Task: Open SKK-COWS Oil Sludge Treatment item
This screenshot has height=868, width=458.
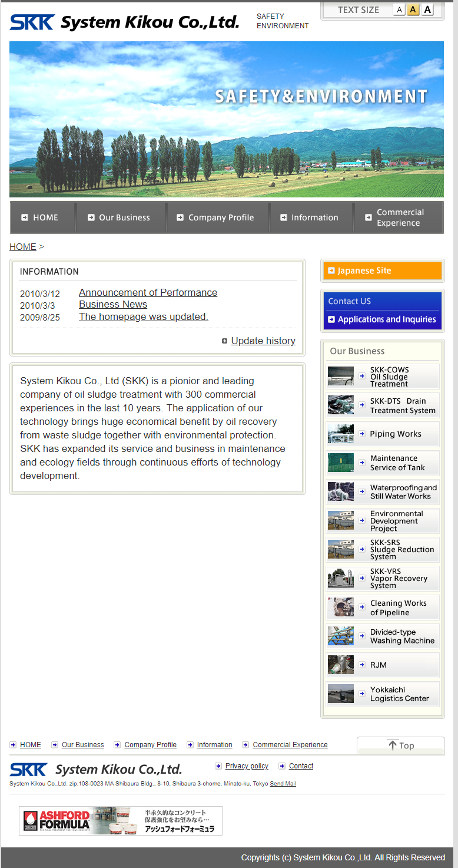Action: tap(383, 377)
